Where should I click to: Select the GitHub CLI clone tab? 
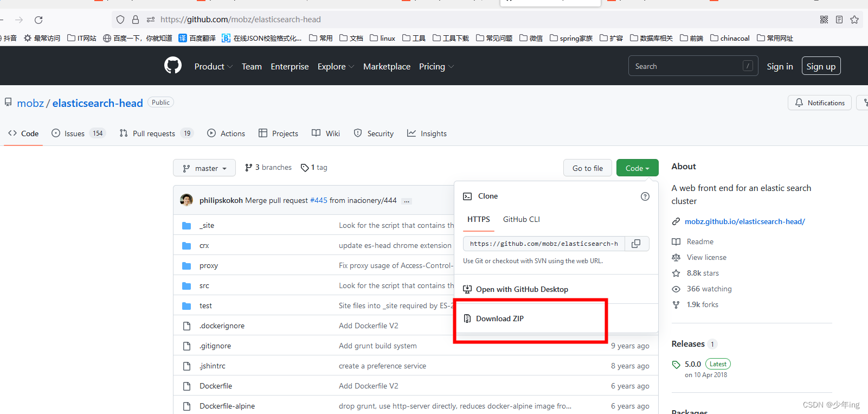pos(521,219)
